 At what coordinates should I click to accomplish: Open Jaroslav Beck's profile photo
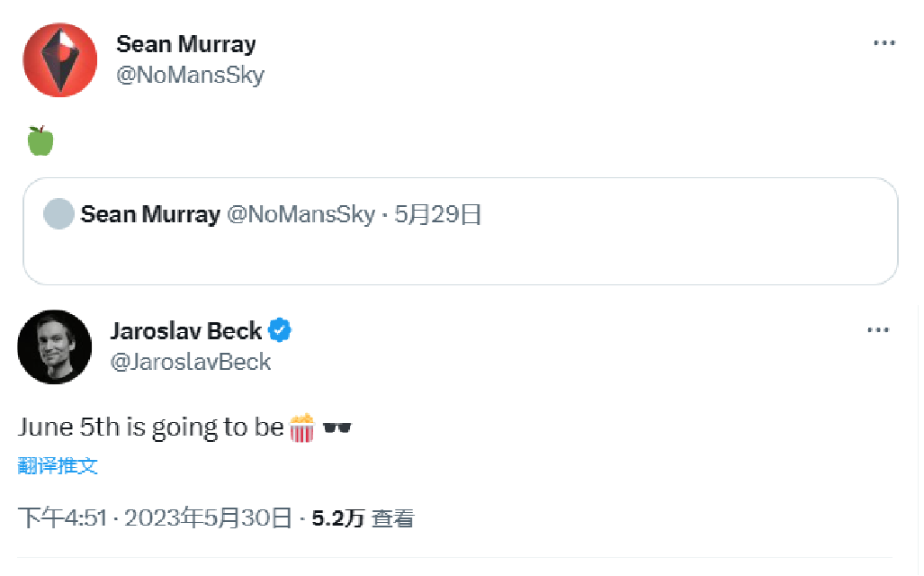pos(55,347)
